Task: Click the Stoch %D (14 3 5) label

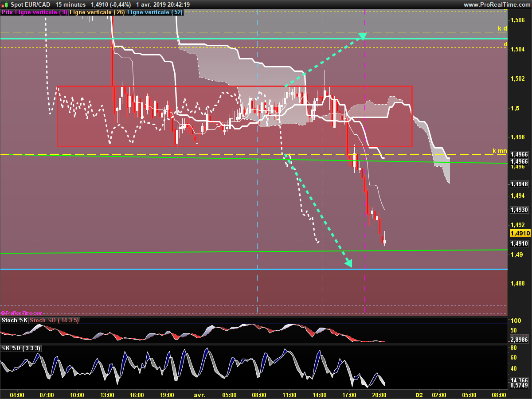Action: click(54, 320)
